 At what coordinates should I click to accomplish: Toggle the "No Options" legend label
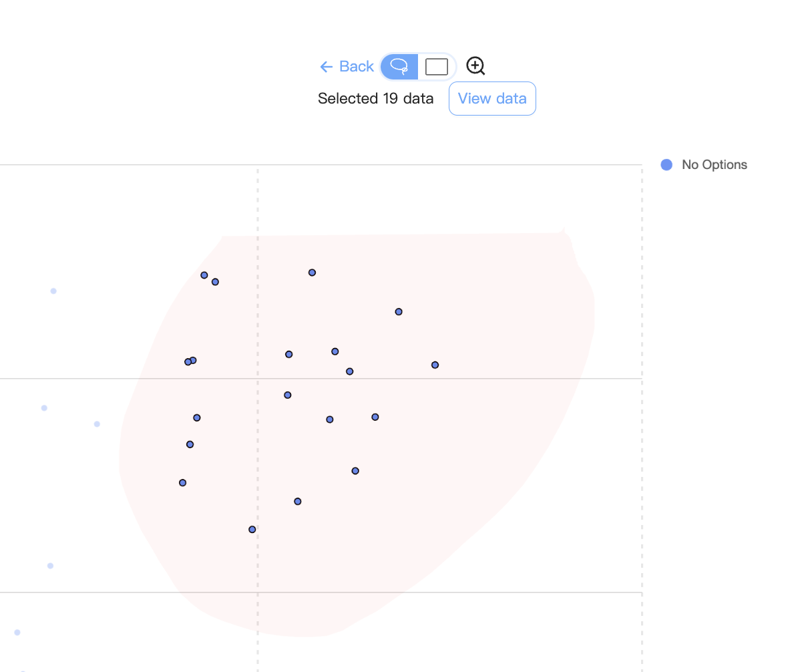[x=714, y=165]
